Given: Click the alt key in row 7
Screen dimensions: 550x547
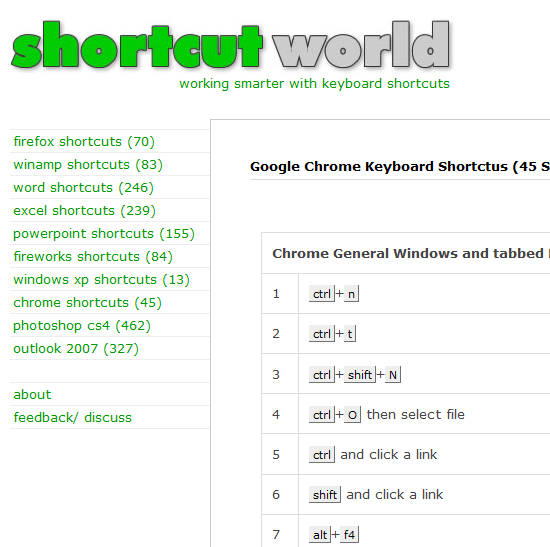Looking at the screenshot, I should pos(320,535).
